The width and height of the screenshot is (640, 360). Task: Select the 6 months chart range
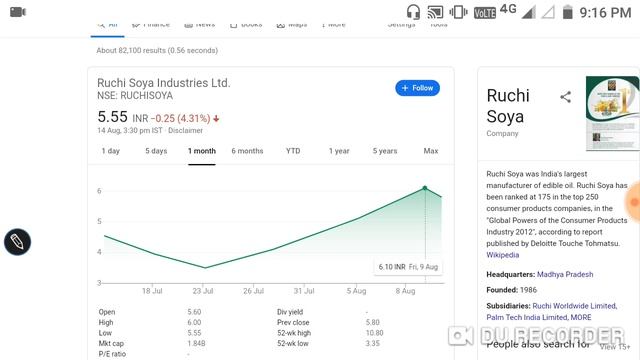(247, 151)
